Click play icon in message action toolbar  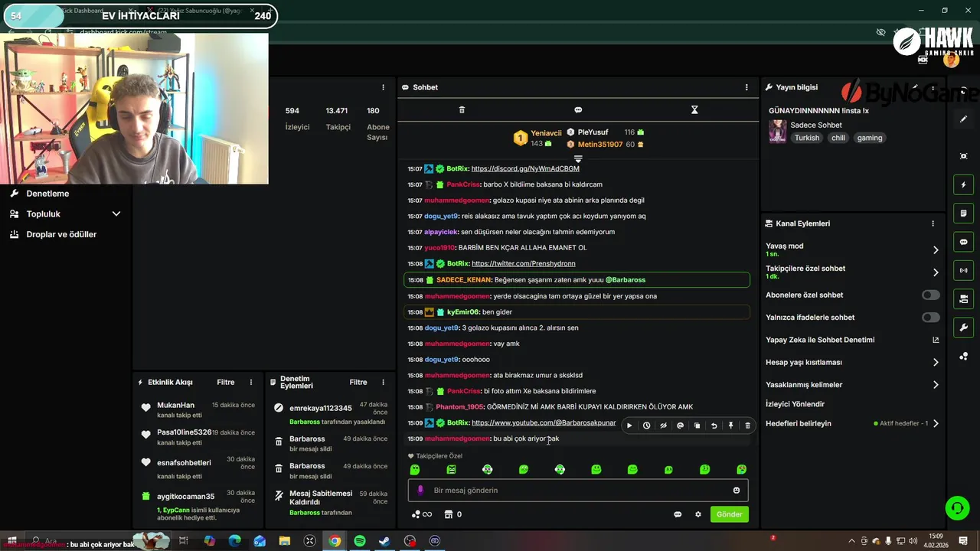point(629,425)
